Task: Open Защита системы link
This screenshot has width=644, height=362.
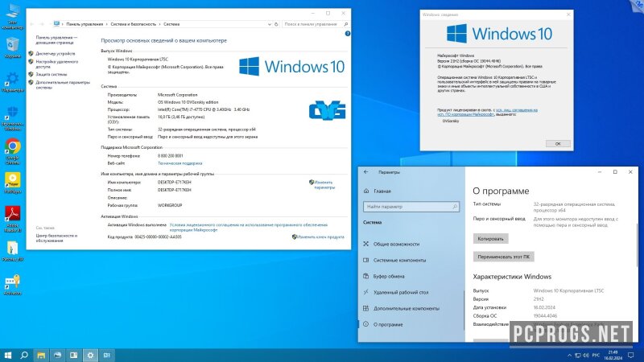Action: coord(51,74)
